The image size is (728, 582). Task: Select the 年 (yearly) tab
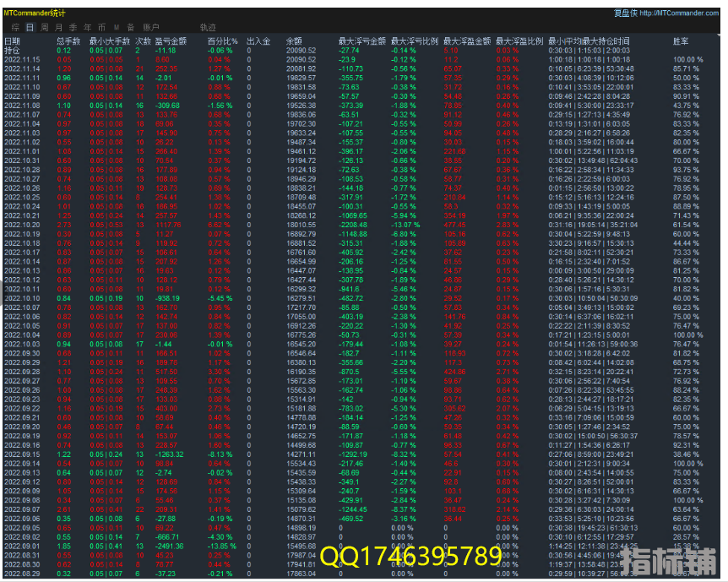point(86,28)
